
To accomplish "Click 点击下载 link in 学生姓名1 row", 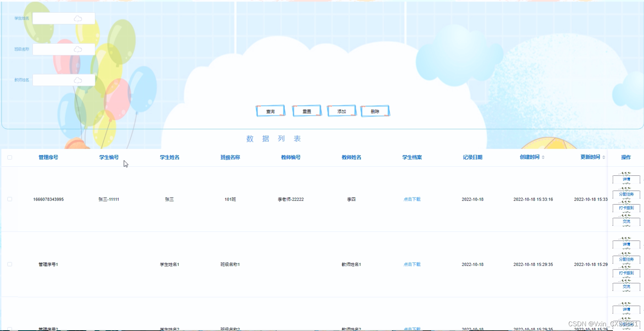I will click(412, 264).
